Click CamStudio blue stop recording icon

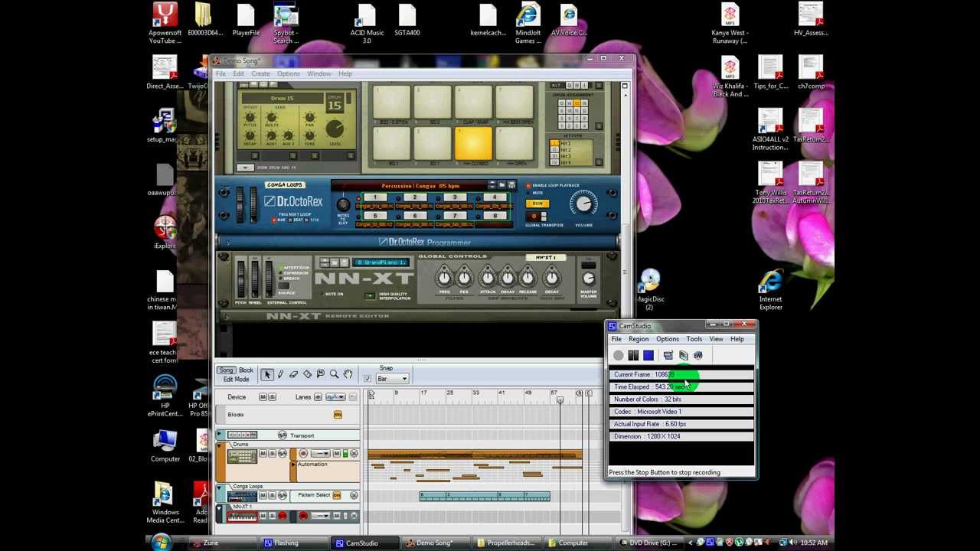(x=648, y=355)
